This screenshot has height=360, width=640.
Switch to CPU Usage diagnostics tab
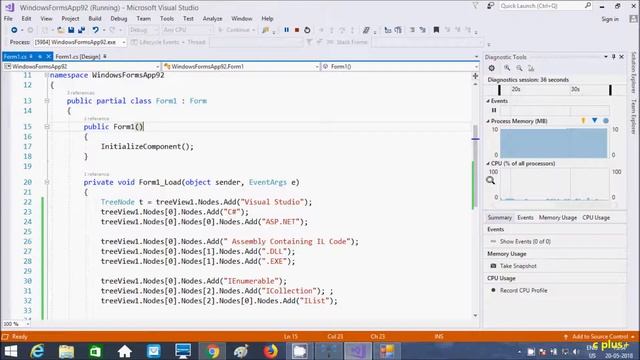coord(596,218)
